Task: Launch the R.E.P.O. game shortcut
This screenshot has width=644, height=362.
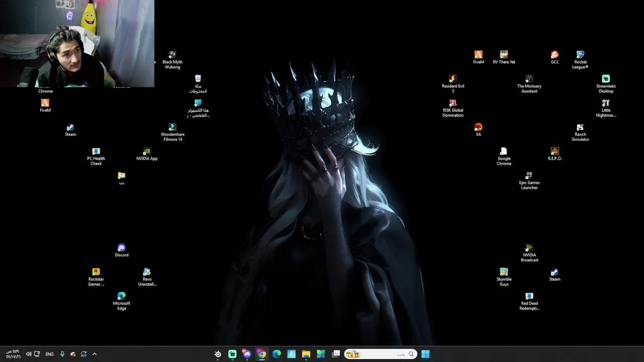Action: pos(554,154)
